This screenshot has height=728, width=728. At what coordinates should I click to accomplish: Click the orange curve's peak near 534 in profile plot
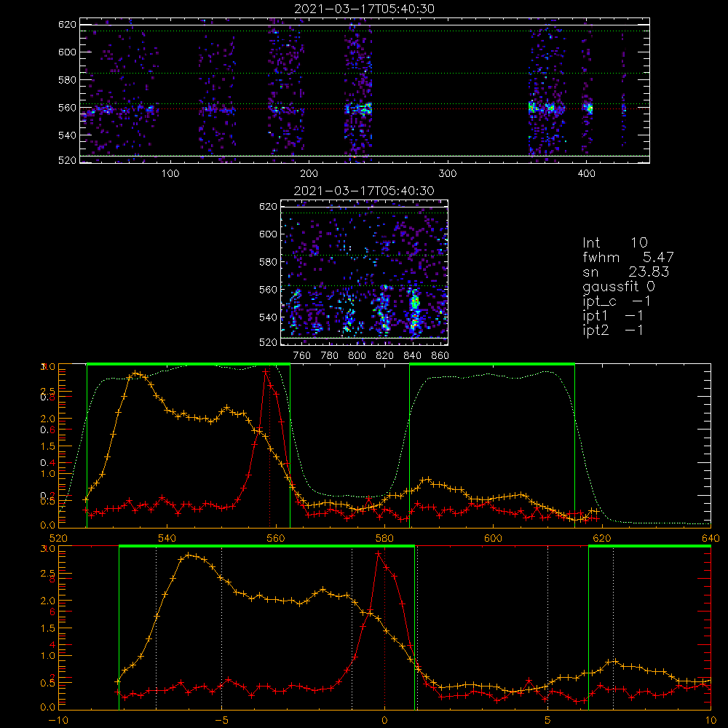click(135, 373)
